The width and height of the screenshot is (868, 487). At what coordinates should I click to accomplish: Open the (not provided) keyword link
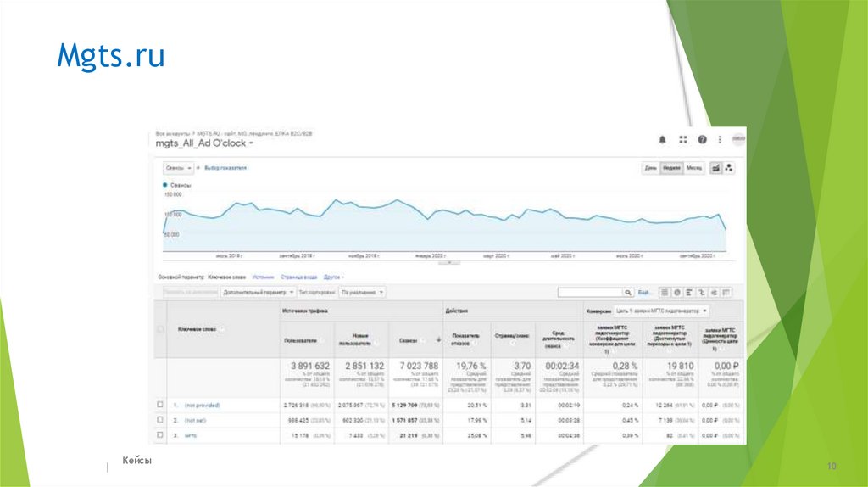(x=202, y=406)
